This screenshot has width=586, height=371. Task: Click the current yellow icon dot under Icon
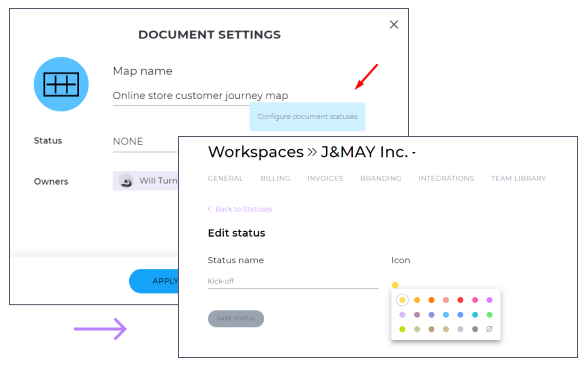(395, 285)
